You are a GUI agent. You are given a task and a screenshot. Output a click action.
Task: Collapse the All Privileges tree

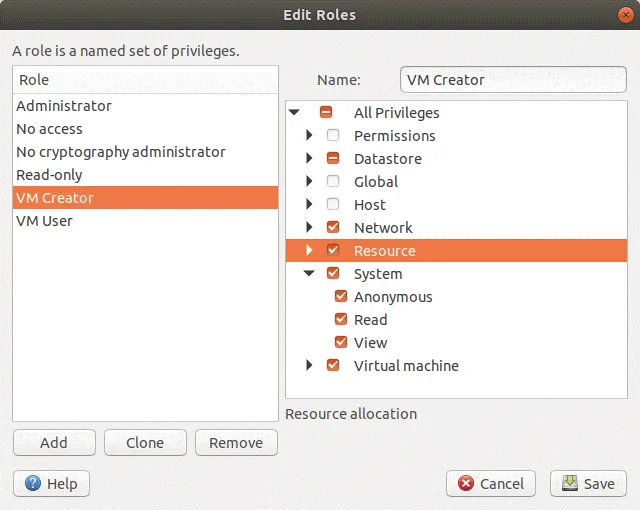point(294,113)
